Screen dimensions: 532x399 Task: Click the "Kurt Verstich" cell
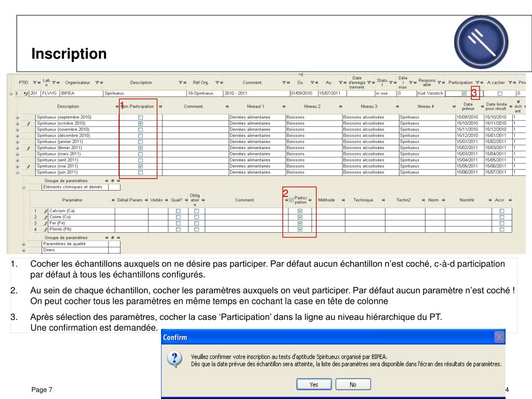pos(430,94)
